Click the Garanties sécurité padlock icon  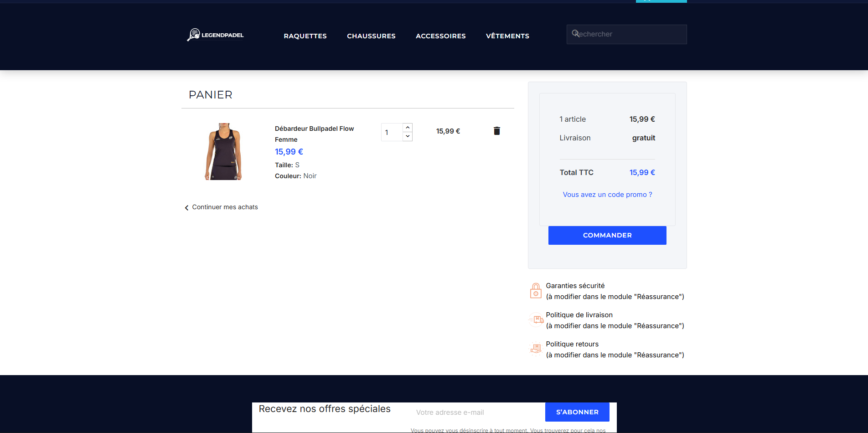tap(536, 291)
